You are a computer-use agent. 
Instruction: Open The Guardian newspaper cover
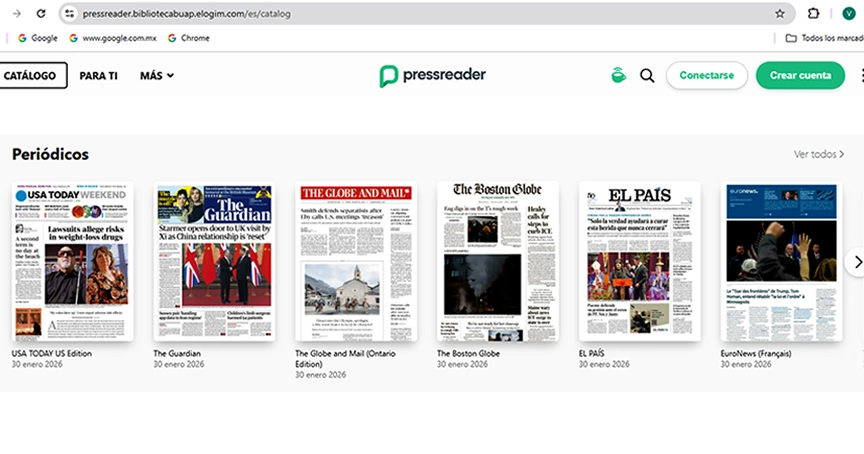[x=214, y=263]
